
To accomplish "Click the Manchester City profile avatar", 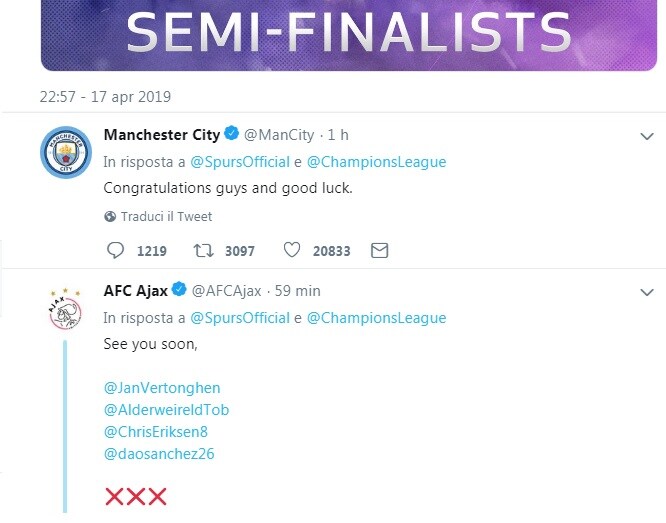I will 66,152.
